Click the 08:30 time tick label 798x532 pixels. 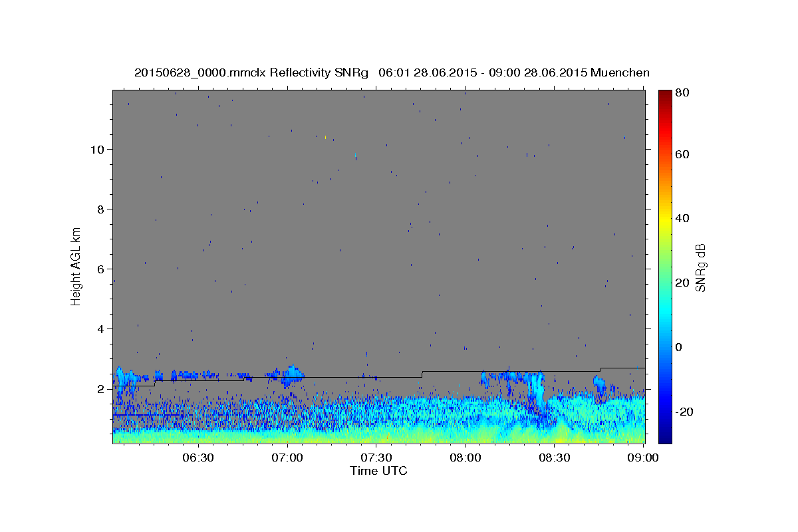coord(555,458)
